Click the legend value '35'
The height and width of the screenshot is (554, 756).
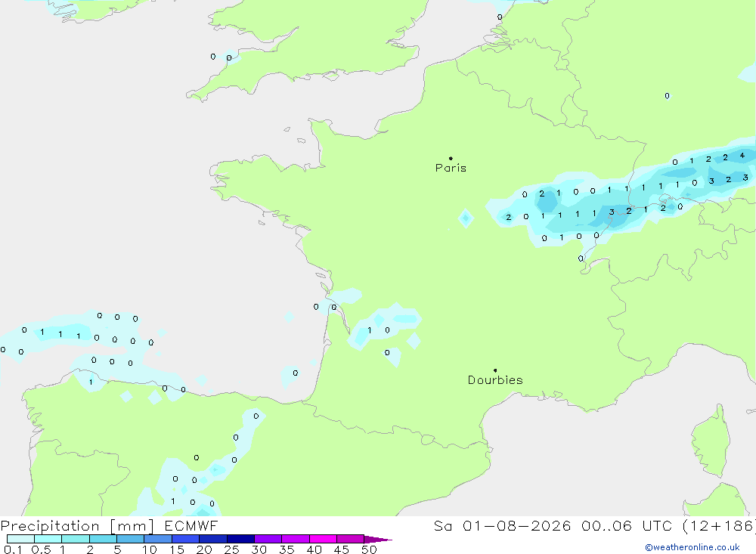coord(287,549)
